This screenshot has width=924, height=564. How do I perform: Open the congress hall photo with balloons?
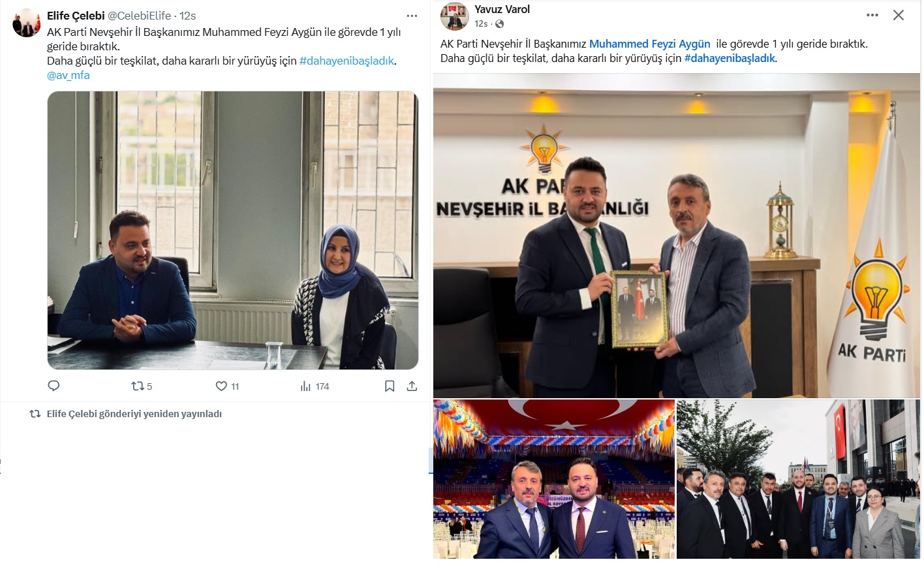pyautogui.click(x=554, y=479)
